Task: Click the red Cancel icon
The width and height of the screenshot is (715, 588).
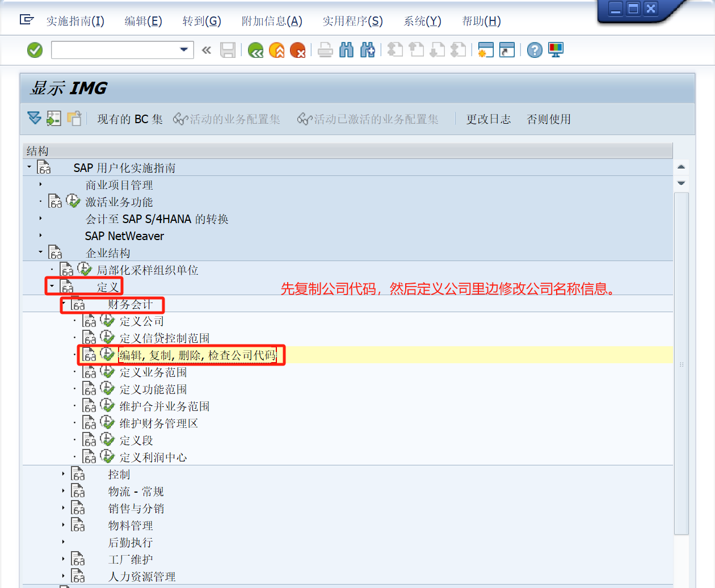Action: pyautogui.click(x=297, y=50)
